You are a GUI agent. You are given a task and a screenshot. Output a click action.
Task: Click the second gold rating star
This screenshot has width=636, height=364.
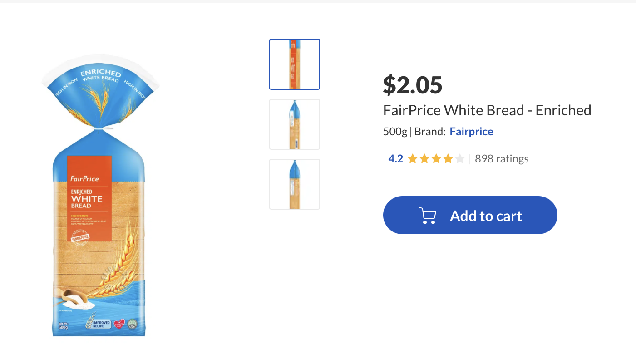coord(424,159)
